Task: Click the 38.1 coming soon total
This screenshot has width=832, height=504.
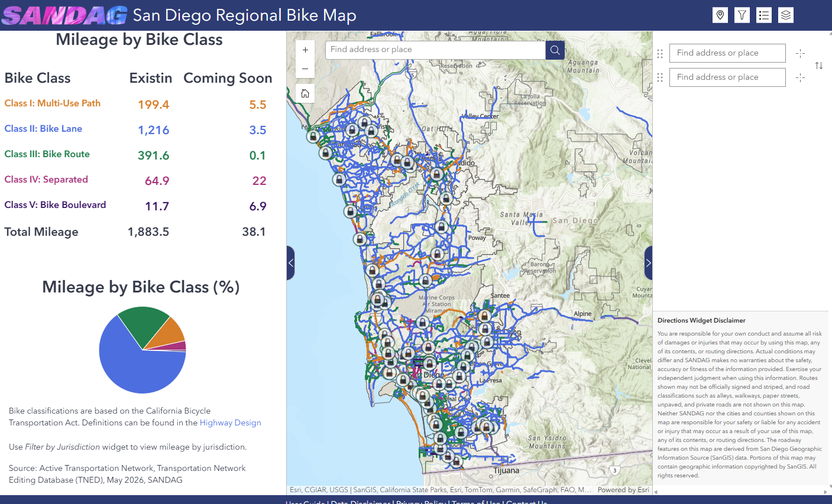Action: click(254, 232)
